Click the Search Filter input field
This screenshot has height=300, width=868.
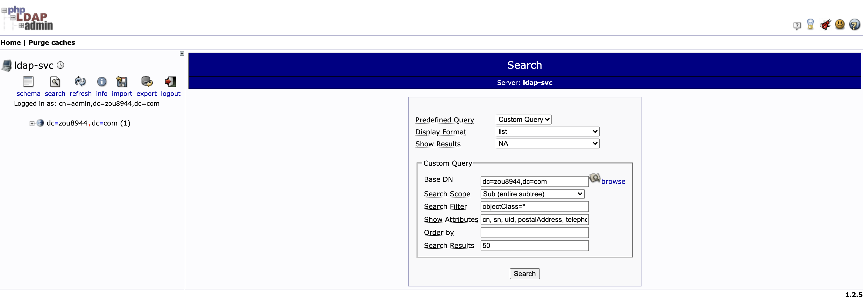(x=534, y=207)
